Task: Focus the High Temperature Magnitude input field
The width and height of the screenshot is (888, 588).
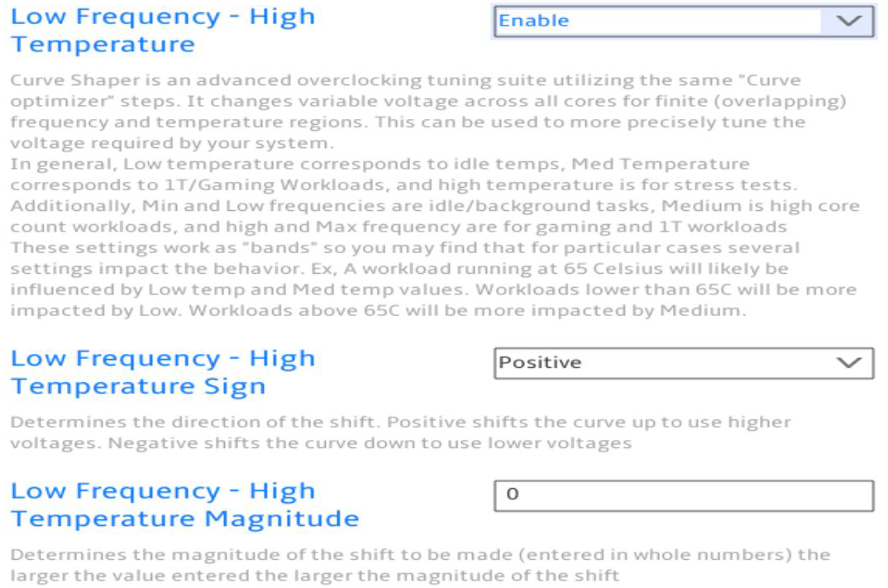Action: (684, 495)
